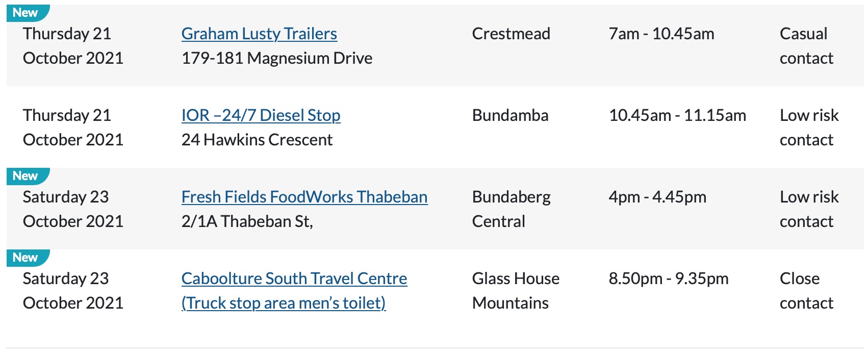Follow the IOR –24/7 Diesel Stop link
The width and height of the screenshot is (868, 353).
261,115
